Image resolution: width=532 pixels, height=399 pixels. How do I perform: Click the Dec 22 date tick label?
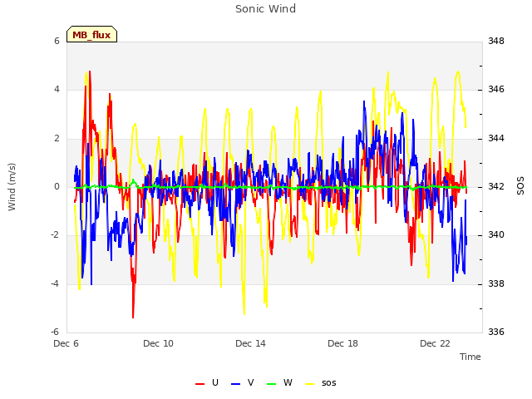point(435,343)
